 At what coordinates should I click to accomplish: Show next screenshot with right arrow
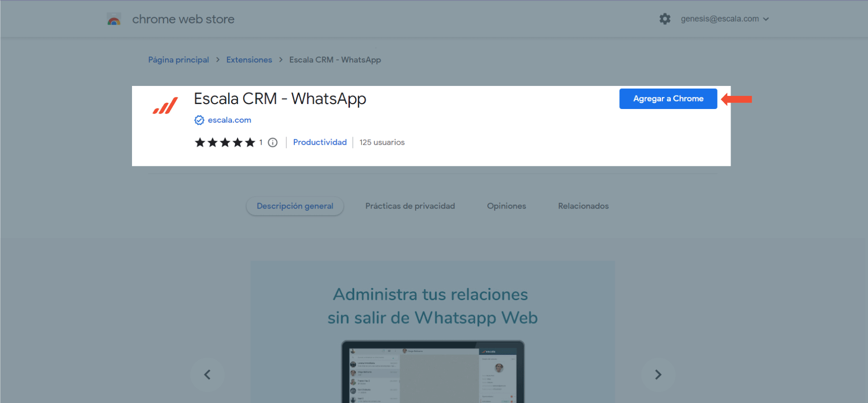(658, 375)
